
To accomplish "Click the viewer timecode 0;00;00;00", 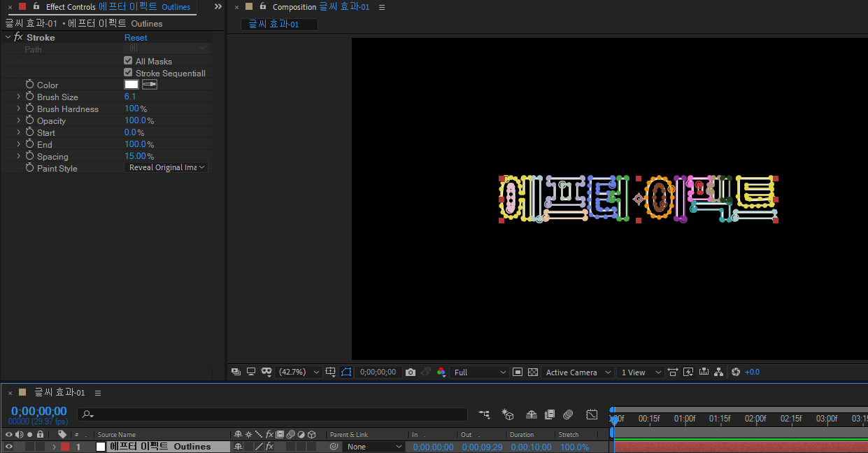I will click(x=378, y=372).
